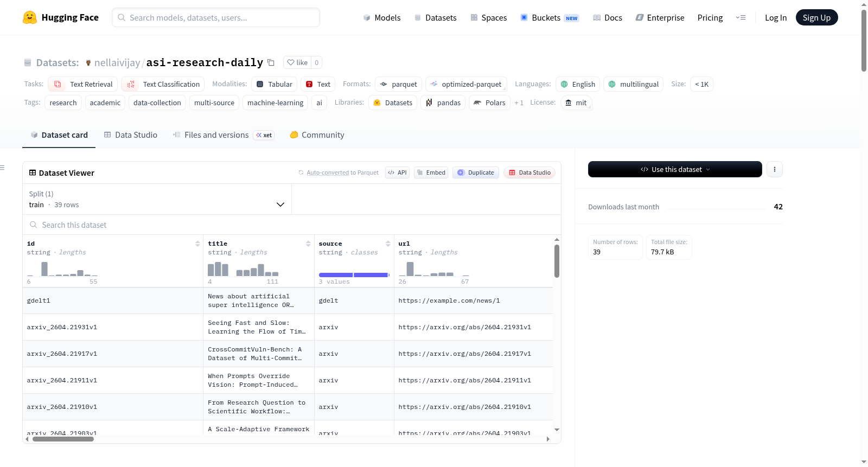The height and width of the screenshot is (467, 868).
Task: Open the Data Studio tab
Action: (x=130, y=135)
